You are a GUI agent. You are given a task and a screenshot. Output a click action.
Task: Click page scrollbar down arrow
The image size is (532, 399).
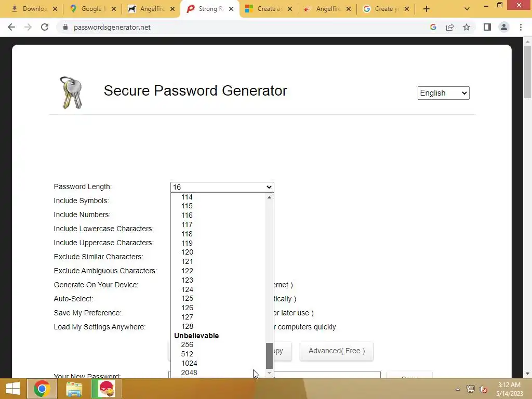tap(527, 374)
